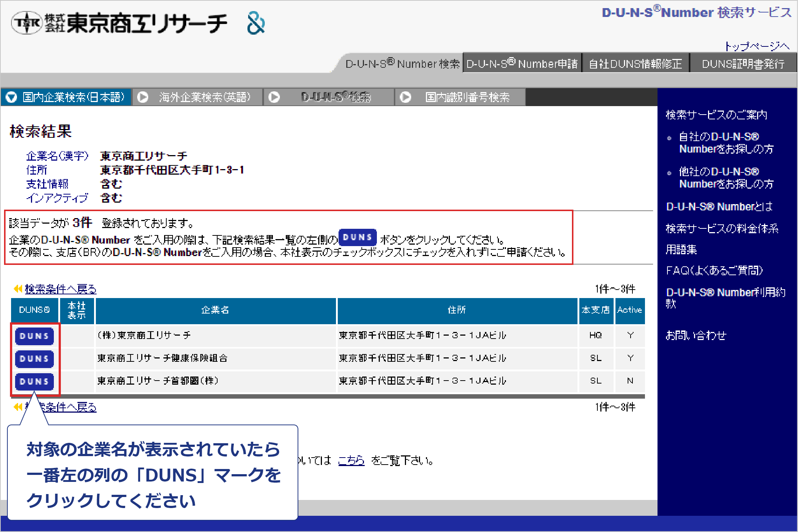
Task: Open the 自社DUNS情報修正 tab
Action: pyautogui.click(x=635, y=64)
